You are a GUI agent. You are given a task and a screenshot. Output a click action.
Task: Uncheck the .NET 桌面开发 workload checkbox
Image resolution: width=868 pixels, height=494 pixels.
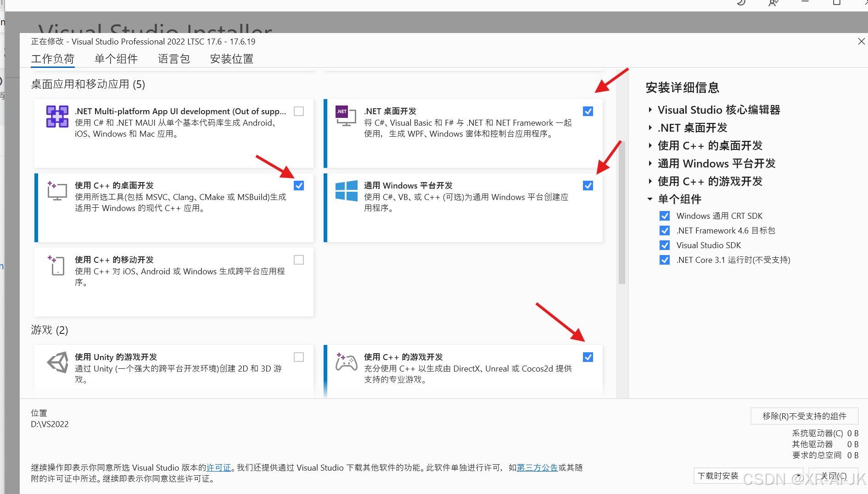coord(588,111)
